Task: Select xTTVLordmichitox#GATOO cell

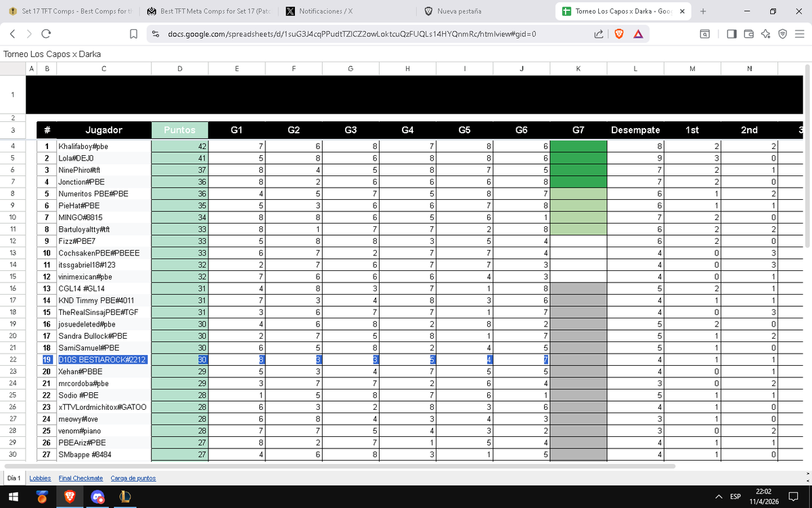Action: pyautogui.click(x=104, y=407)
